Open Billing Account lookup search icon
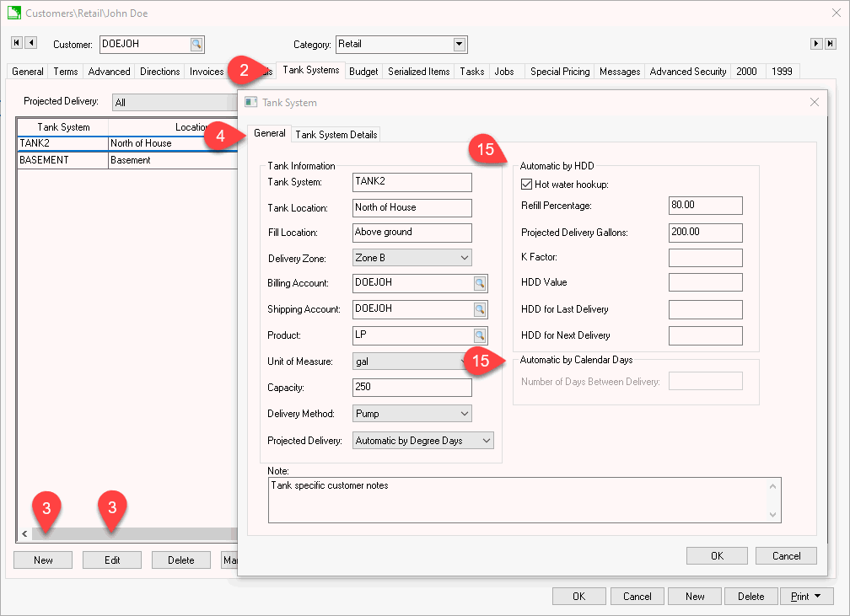This screenshot has height=616, width=850. click(x=479, y=283)
